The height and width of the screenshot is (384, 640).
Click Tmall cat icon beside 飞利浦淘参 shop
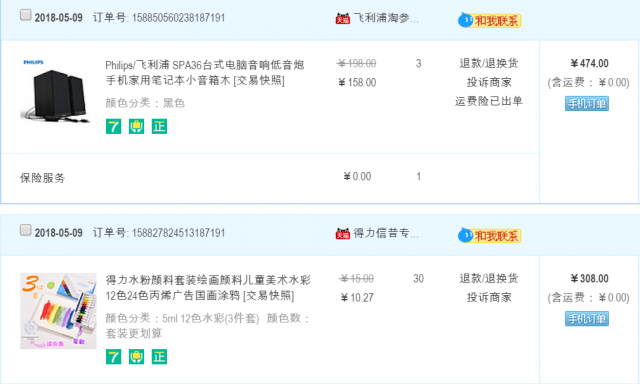[x=342, y=18]
